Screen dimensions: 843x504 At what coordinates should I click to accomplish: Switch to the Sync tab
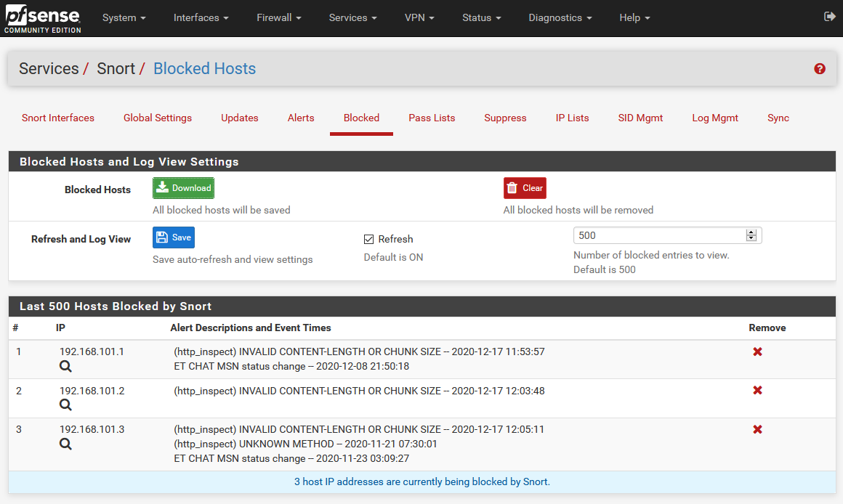(778, 118)
